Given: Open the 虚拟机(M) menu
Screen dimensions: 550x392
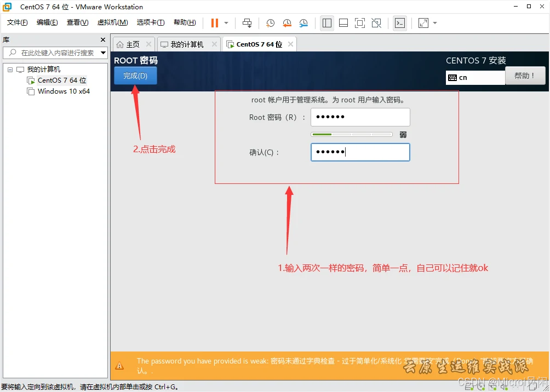Looking at the screenshot, I should 113,23.
